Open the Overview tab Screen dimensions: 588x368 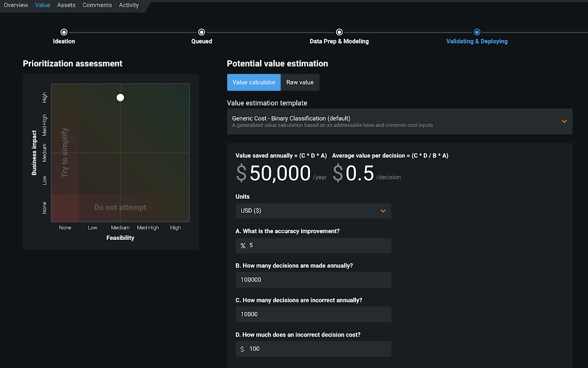(x=16, y=5)
